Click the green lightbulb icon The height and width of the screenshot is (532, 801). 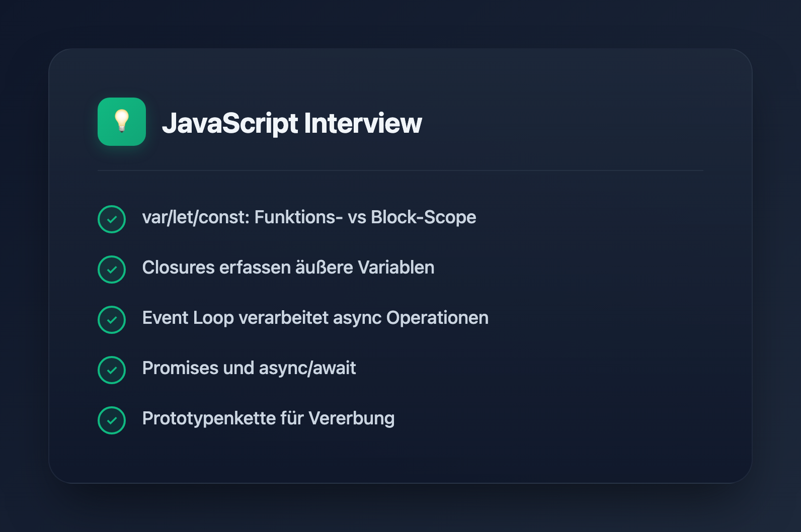(122, 122)
